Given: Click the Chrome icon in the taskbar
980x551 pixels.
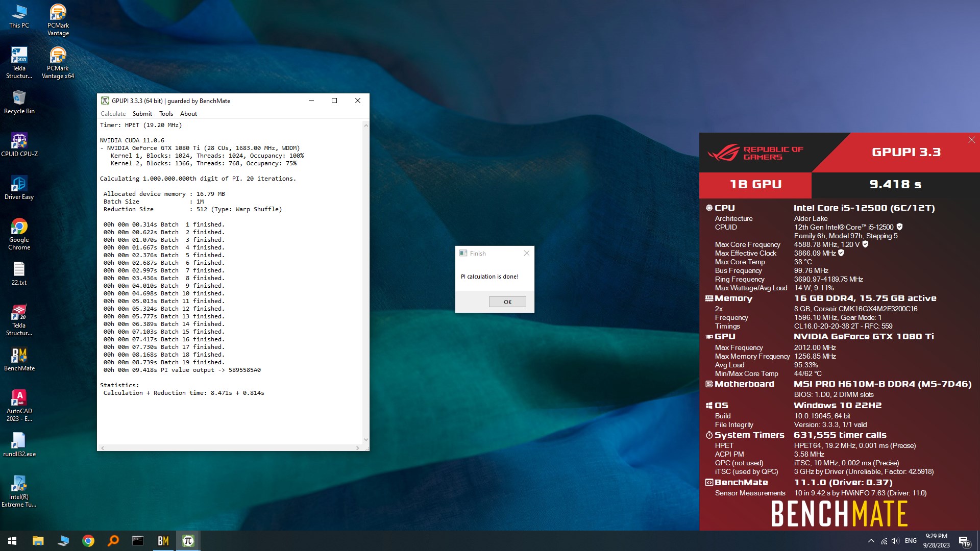Looking at the screenshot, I should click(88, 541).
